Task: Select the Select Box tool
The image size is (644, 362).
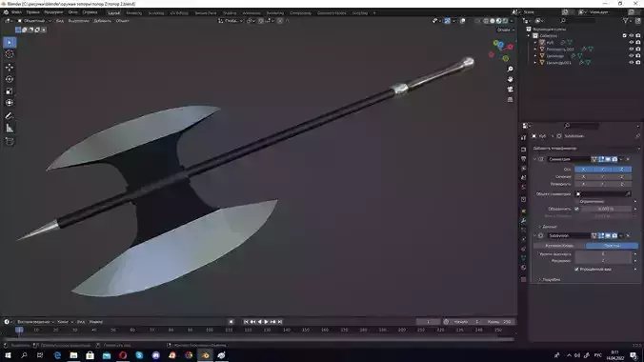Action: pyautogui.click(x=10, y=42)
